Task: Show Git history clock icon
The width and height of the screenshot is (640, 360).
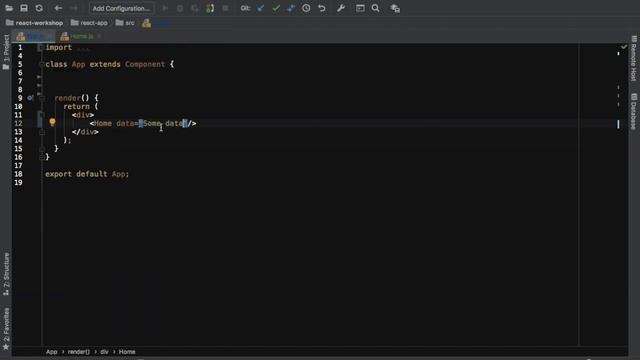Action: pos(306,8)
